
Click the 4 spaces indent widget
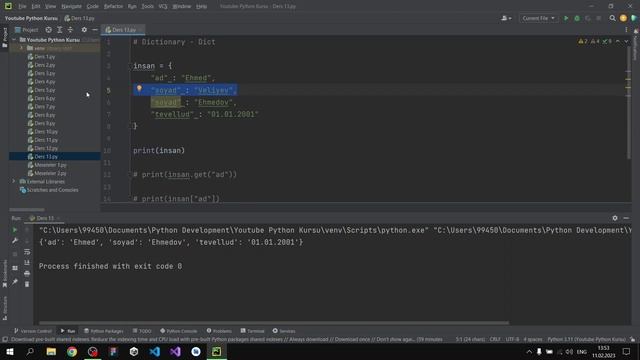click(x=533, y=339)
